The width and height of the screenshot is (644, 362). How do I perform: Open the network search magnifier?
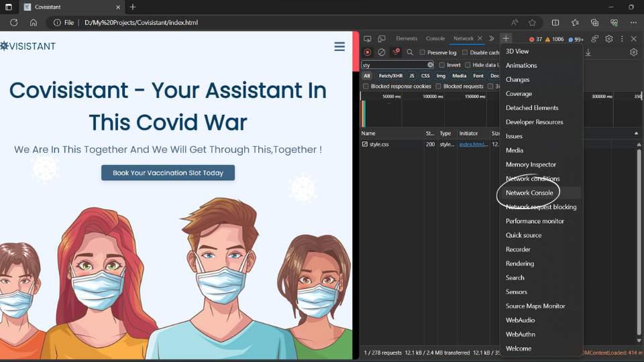[410, 52]
